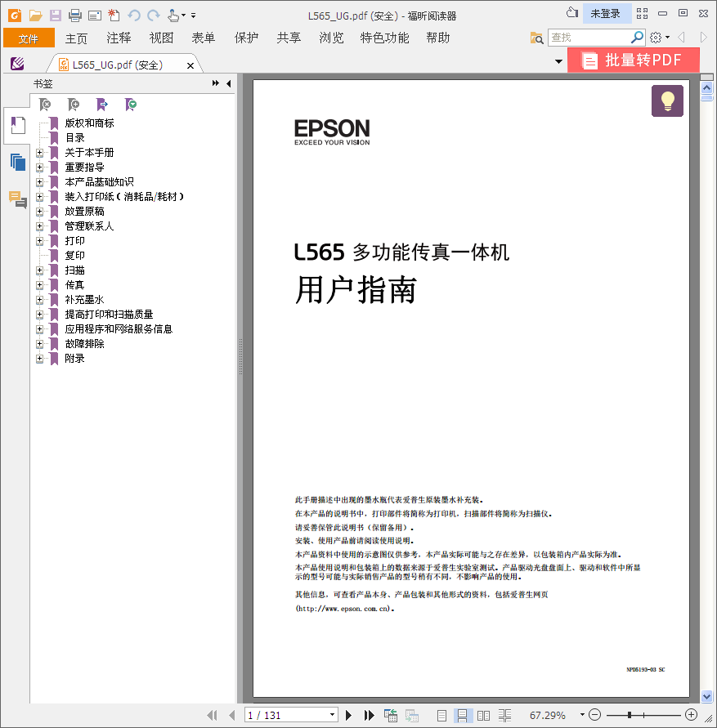Click the zoom in plus button
Image resolution: width=717 pixels, height=728 pixels.
[692, 715]
